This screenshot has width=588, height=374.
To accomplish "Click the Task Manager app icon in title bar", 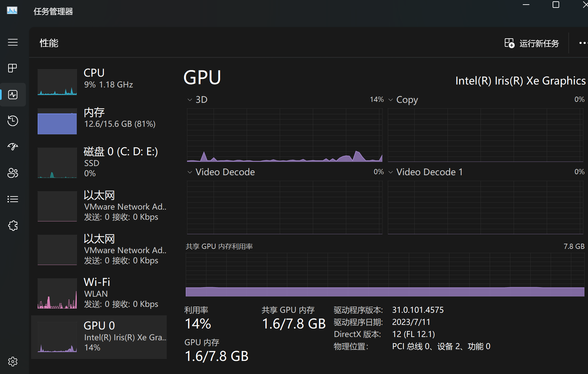I will tap(12, 11).
